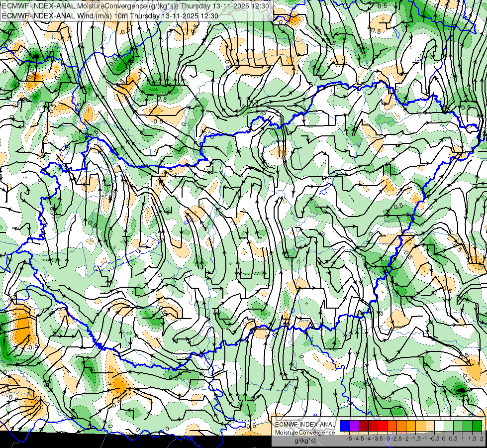
Task: Click the blue legend swatch below -5
Action: coord(345,426)
